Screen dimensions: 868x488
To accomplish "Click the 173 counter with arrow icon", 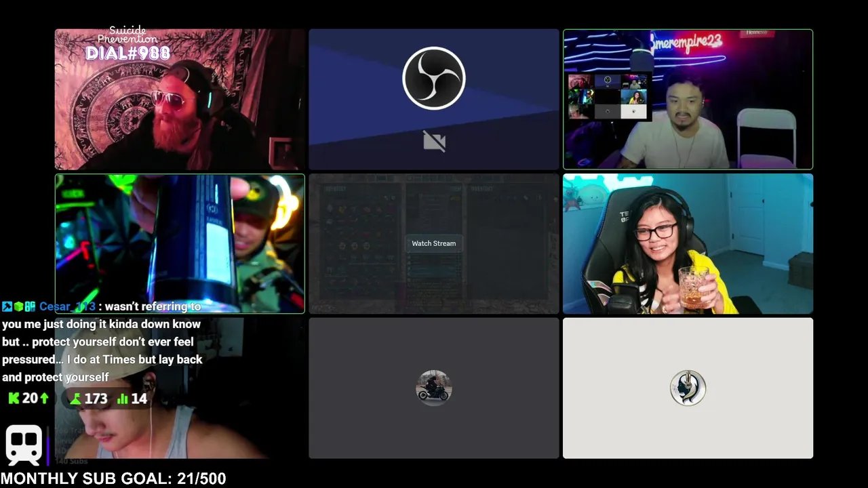I will pos(88,399).
